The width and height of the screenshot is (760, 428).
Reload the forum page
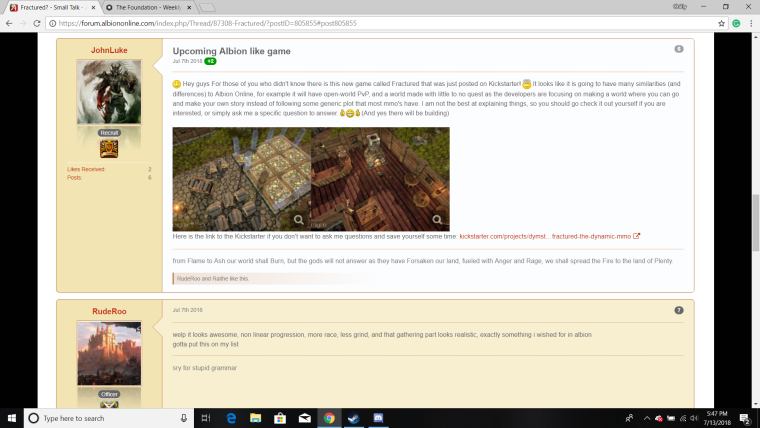pos(37,23)
